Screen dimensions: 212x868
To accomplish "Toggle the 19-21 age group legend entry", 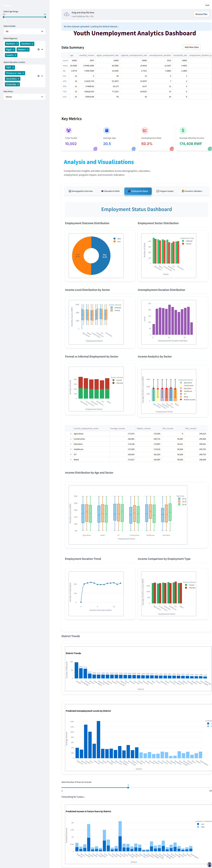I will tap(182, 499).
